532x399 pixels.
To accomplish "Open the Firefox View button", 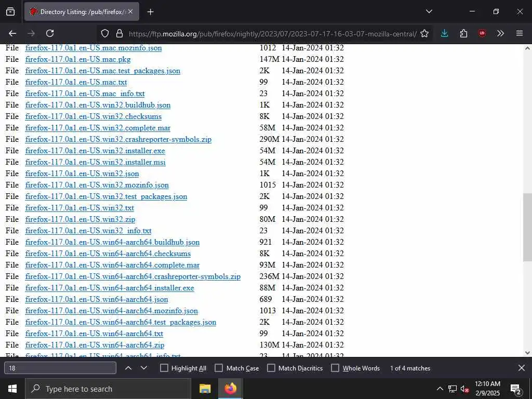I will [x=10, y=11].
